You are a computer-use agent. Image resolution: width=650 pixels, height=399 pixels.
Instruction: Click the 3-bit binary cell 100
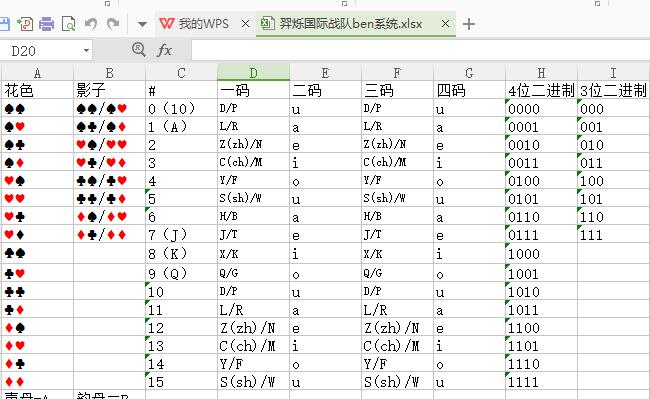(x=614, y=180)
